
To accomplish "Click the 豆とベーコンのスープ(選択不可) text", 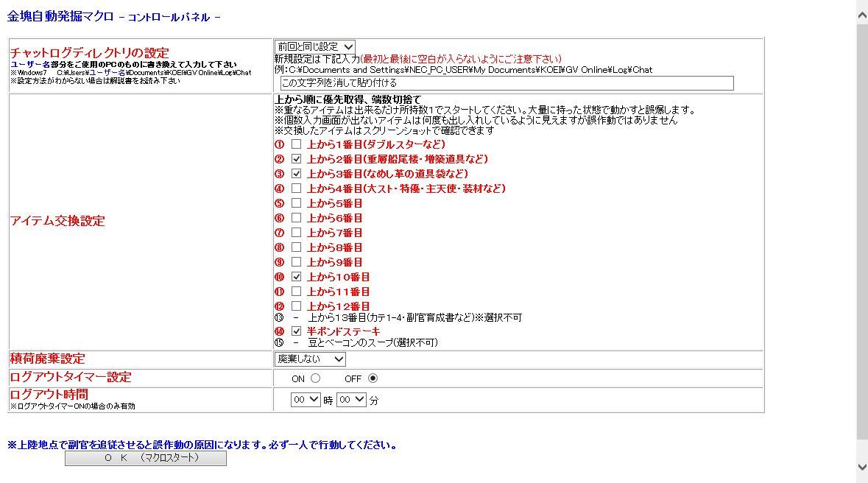I will pyautogui.click(x=373, y=343).
